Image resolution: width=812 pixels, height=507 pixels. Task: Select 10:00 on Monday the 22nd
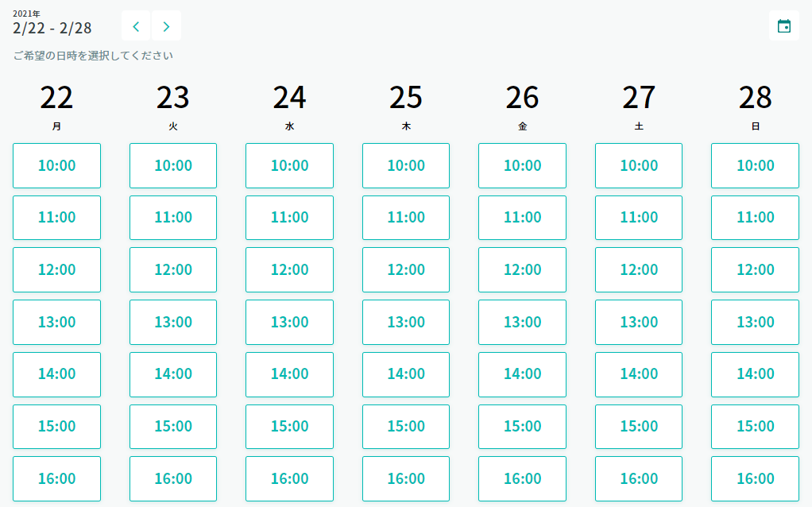[56, 165]
